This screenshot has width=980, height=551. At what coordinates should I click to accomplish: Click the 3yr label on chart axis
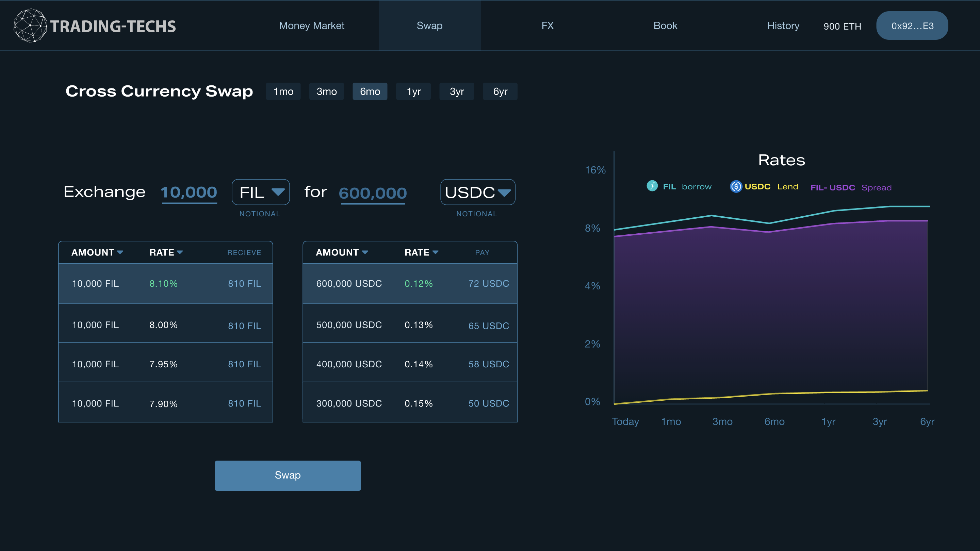tap(880, 422)
